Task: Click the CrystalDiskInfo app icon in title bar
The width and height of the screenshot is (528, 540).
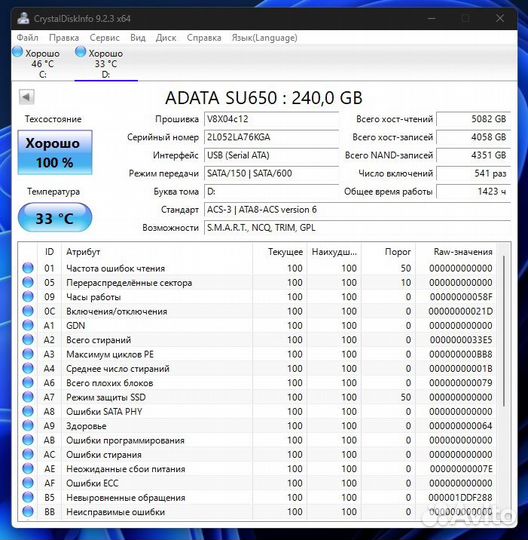Action: point(23,18)
